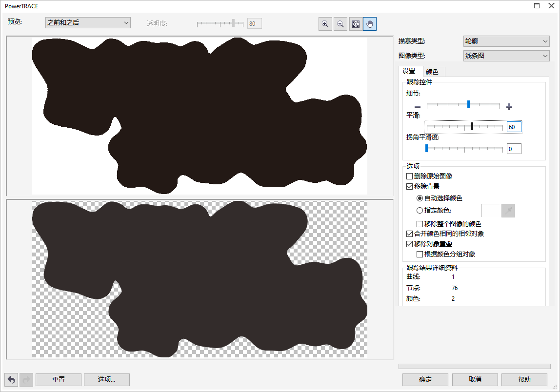Image resolution: width=560 pixels, height=392 pixels.
Task: Click the 拐角平滑度 slider handle
Action: (426, 148)
